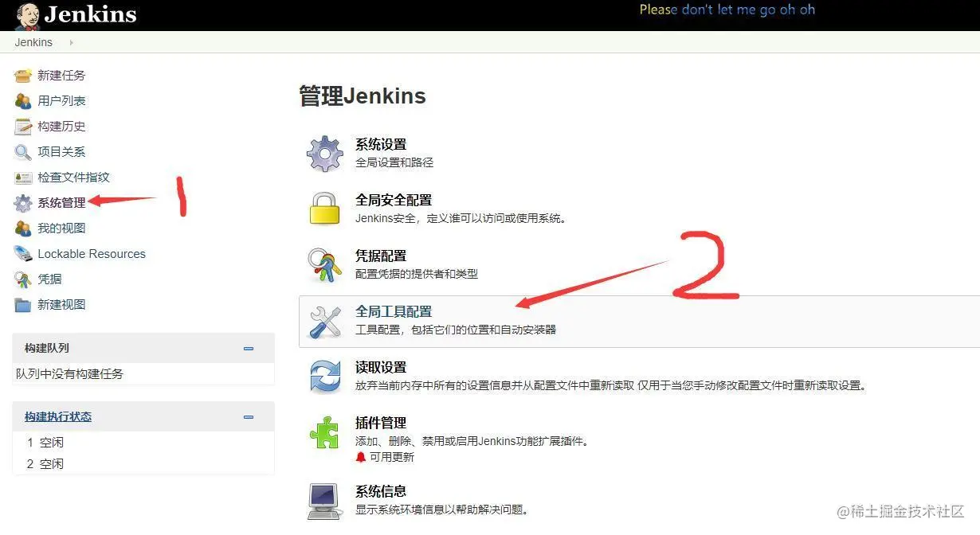
Task: Click the 构建执行状态 title link
Action: pyautogui.click(x=58, y=417)
